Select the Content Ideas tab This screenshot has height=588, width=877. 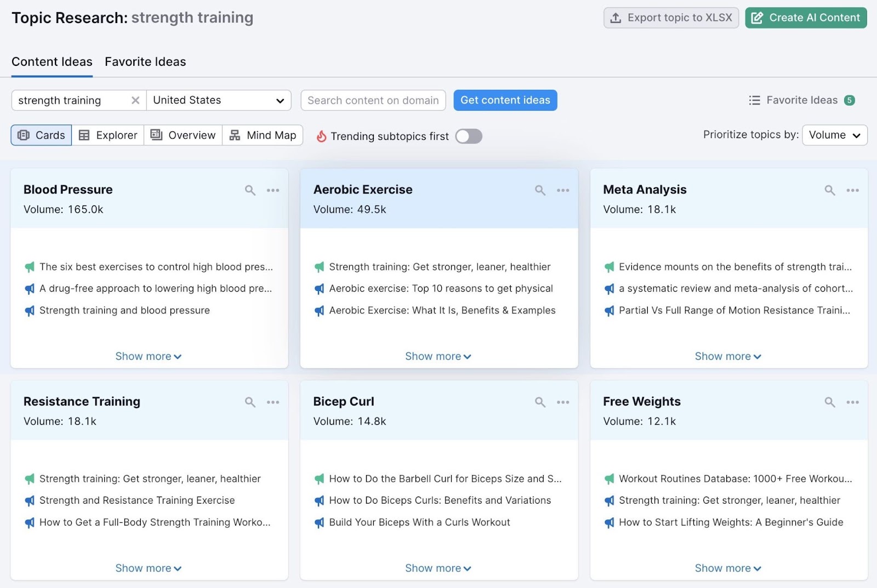pyautogui.click(x=52, y=61)
